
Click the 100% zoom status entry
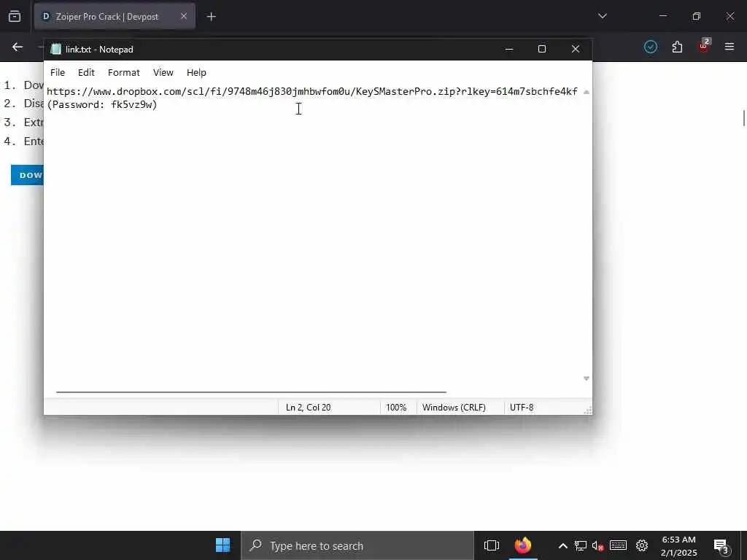click(x=396, y=408)
